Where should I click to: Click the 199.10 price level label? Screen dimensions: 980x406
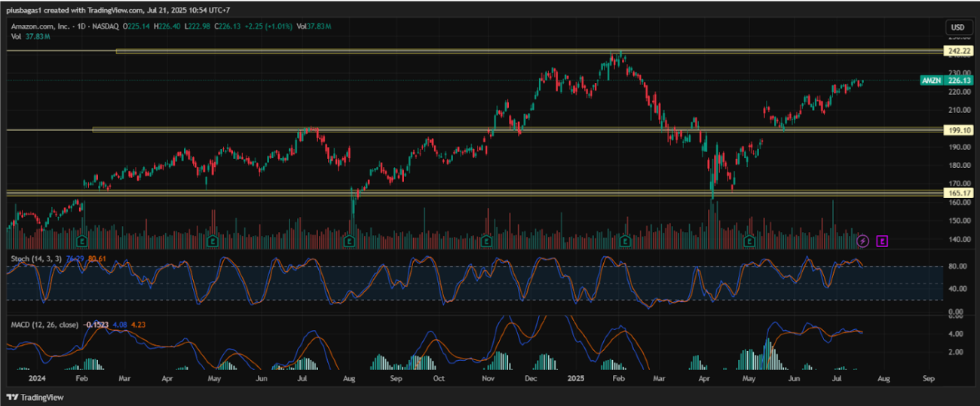point(958,130)
